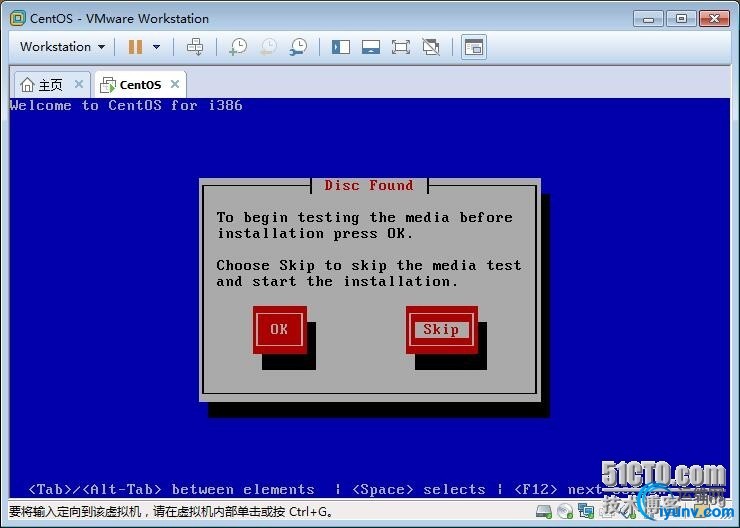Take a snapshot of this VM
This screenshot has width=740, height=528.
(x=238, y=47)
